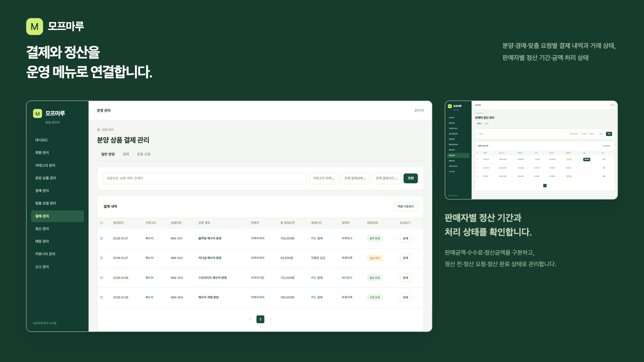644x362 pixels.
Task: Check the row for MM-004
Action: point(101,297)
